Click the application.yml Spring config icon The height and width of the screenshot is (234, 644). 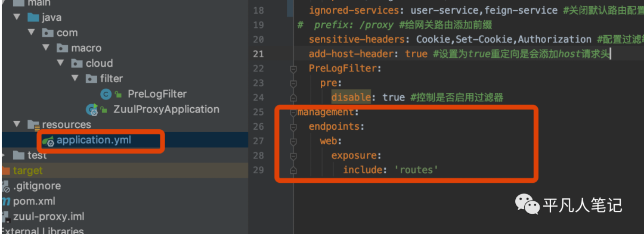48,141
